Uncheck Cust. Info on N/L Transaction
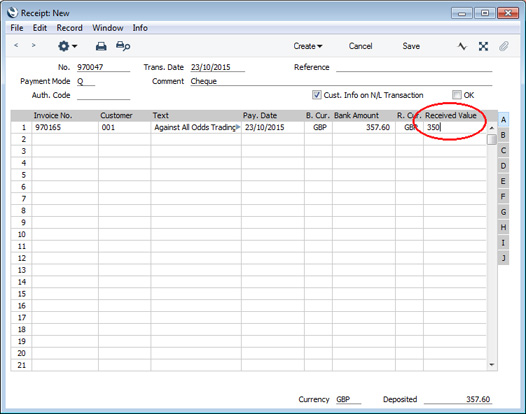526x414 pixels. tap(316, 95)
